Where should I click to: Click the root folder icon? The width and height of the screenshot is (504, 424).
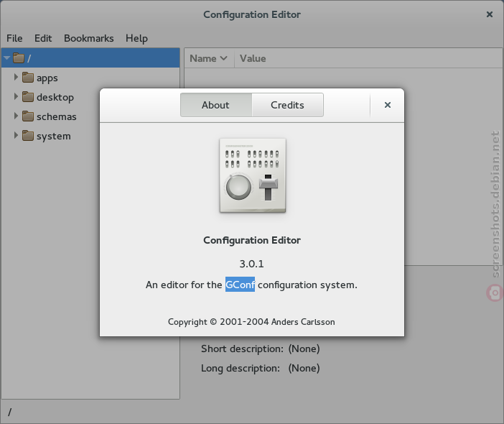click(x=19, y=58)
